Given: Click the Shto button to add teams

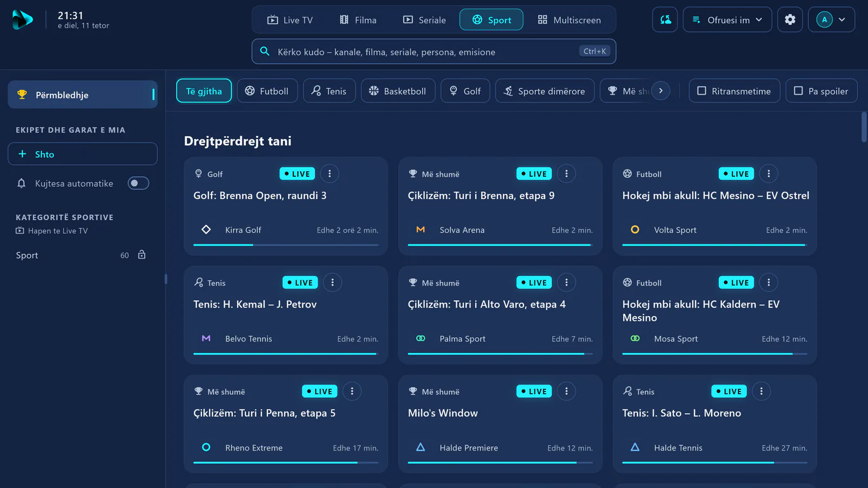Looking at the screenshot, I should (82, 154).
